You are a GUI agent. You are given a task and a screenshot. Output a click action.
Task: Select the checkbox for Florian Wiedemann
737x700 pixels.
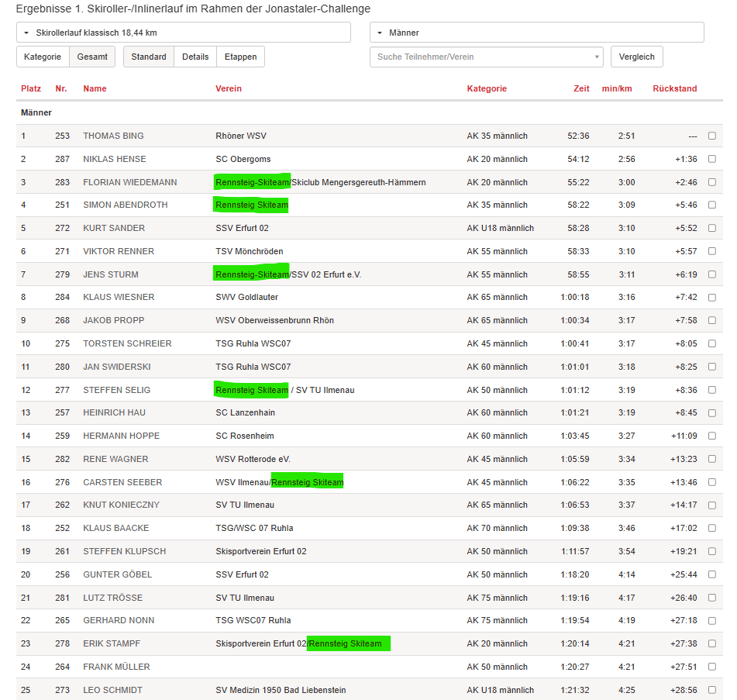(711, 182)
